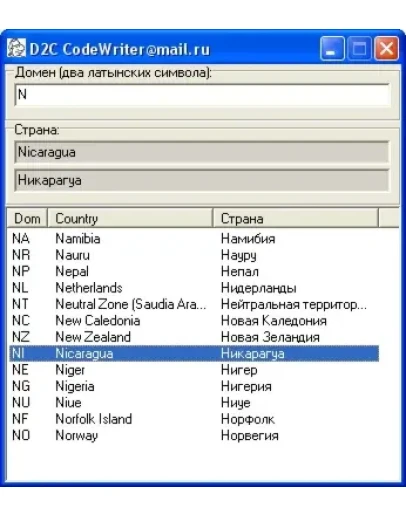Select the NT Neutral Zone row

point(194,304)
